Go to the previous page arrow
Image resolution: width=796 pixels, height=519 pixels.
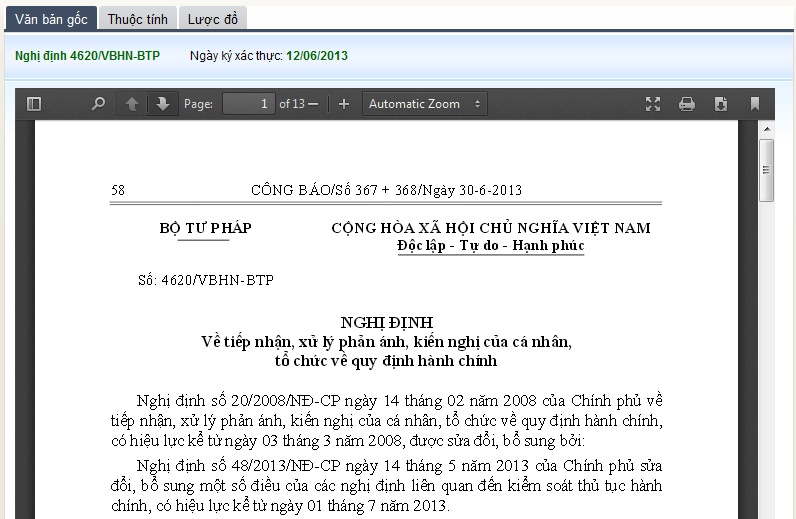pyautogui.click(x=132, y=104)
